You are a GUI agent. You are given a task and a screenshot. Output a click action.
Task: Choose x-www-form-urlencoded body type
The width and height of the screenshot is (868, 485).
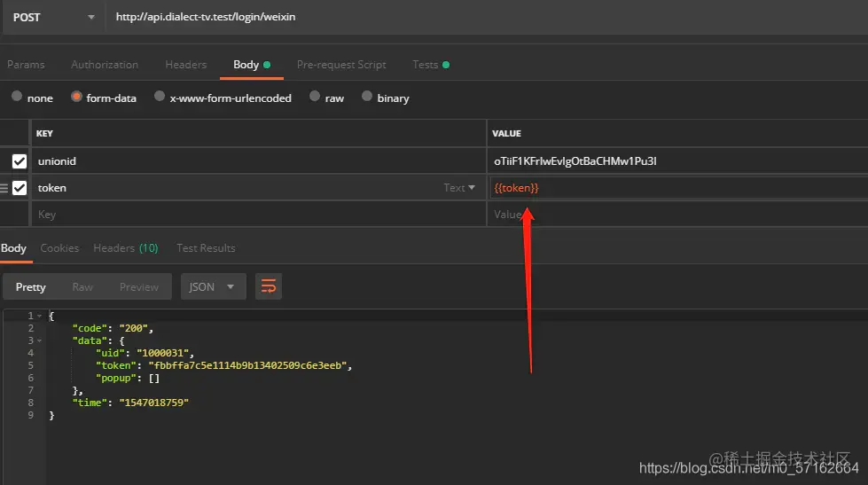click(160, 97)
